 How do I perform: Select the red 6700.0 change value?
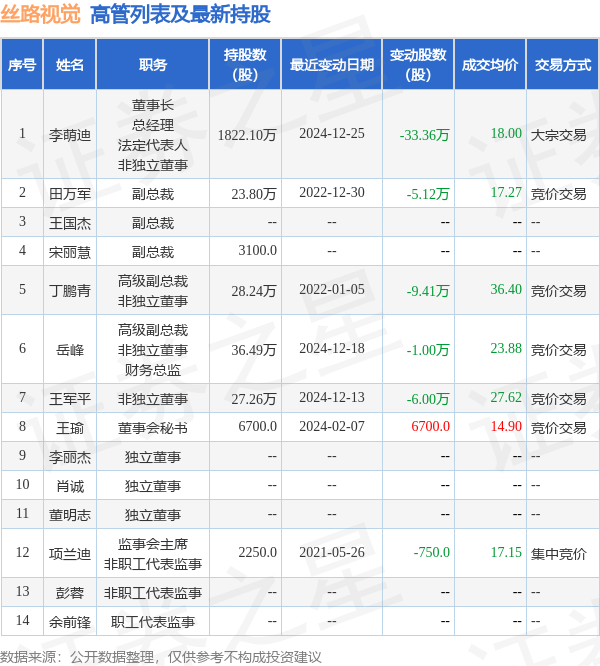click(430, 427)
